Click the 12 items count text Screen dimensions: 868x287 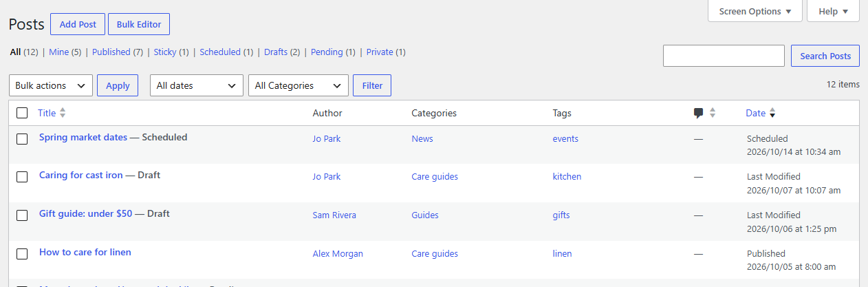point(843,85)
